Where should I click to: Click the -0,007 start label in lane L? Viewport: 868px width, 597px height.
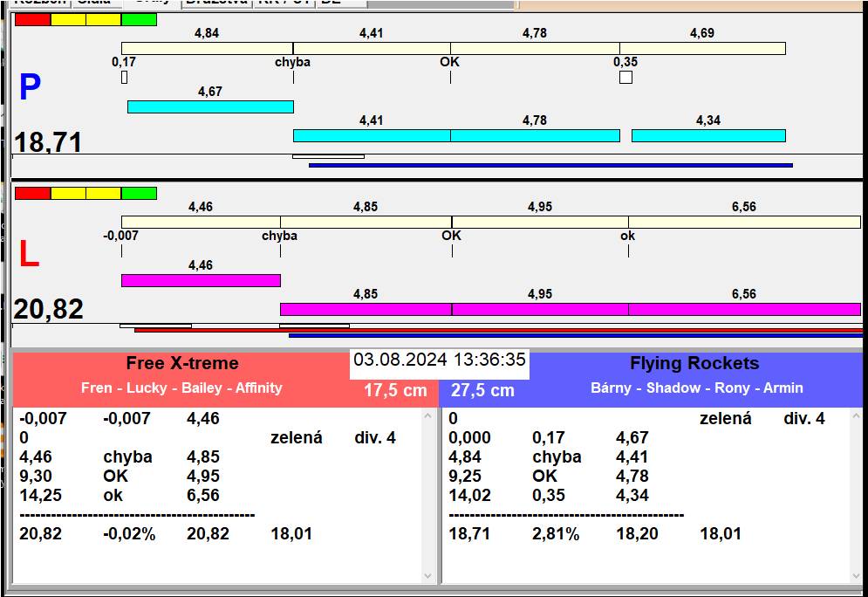click(120, 236)
